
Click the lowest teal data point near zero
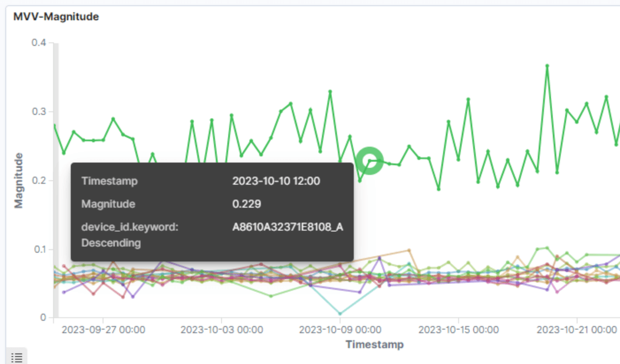click(340, 313)
